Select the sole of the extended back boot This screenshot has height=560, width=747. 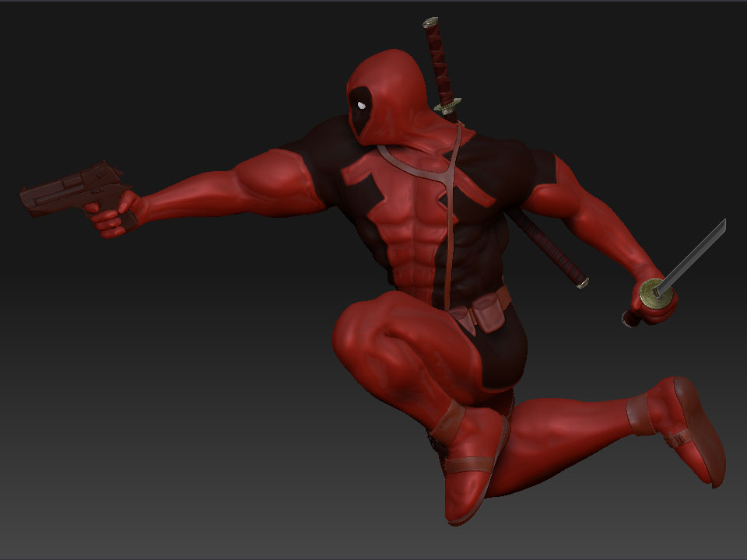(702, 431)
